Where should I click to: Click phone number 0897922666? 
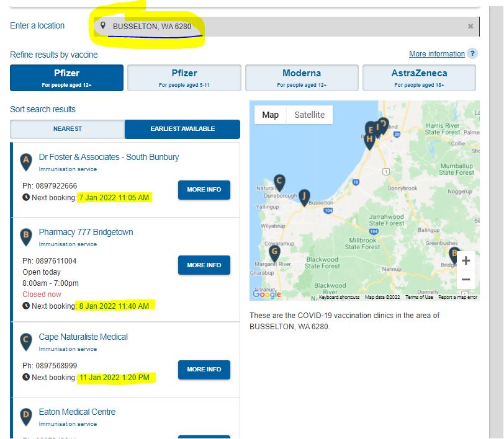[x=56, y=186]
